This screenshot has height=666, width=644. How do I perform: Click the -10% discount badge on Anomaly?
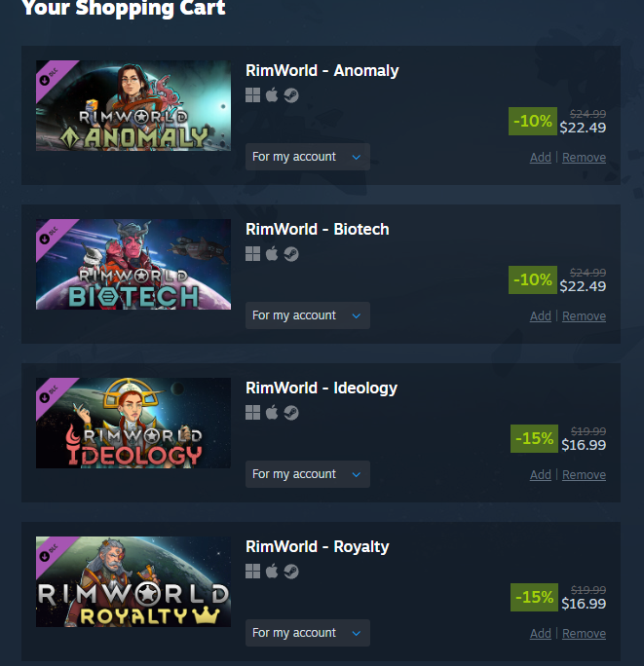pos(533,121)
